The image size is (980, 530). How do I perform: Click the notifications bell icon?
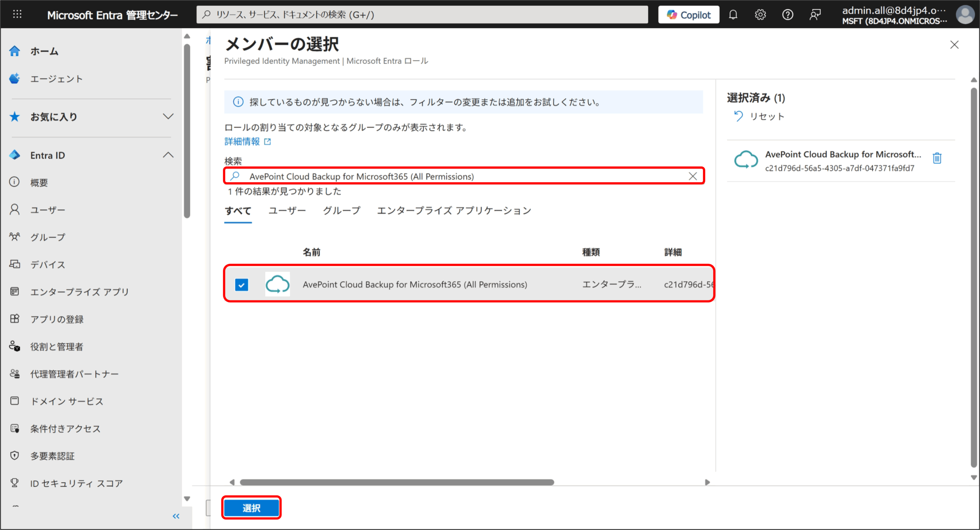tap(733, 15)
